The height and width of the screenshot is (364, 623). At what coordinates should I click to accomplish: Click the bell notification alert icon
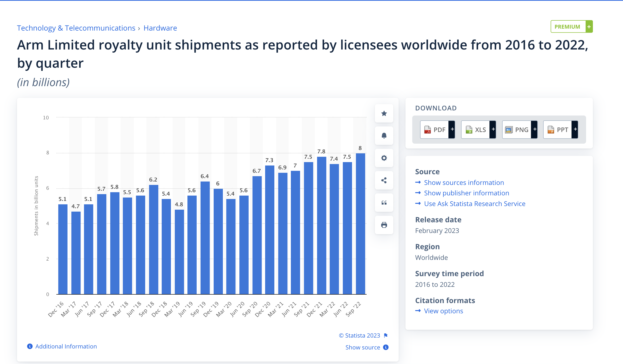click(384, 136)
